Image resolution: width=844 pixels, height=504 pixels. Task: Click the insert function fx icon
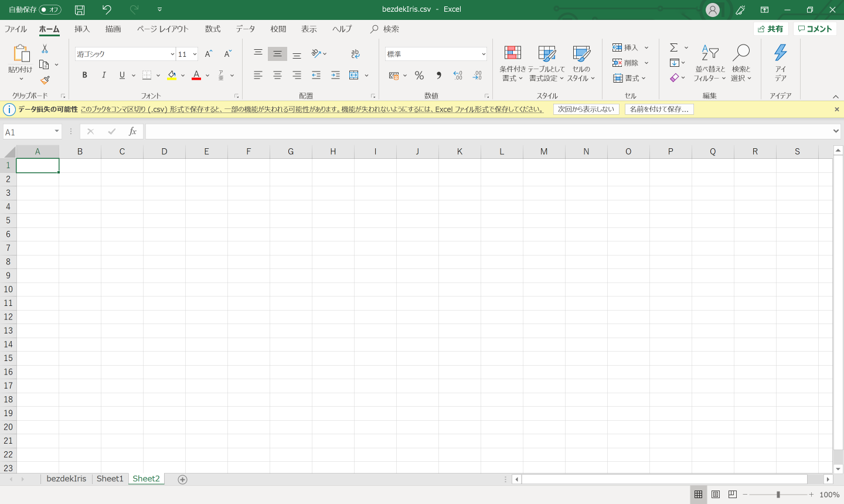coord(132,131)
